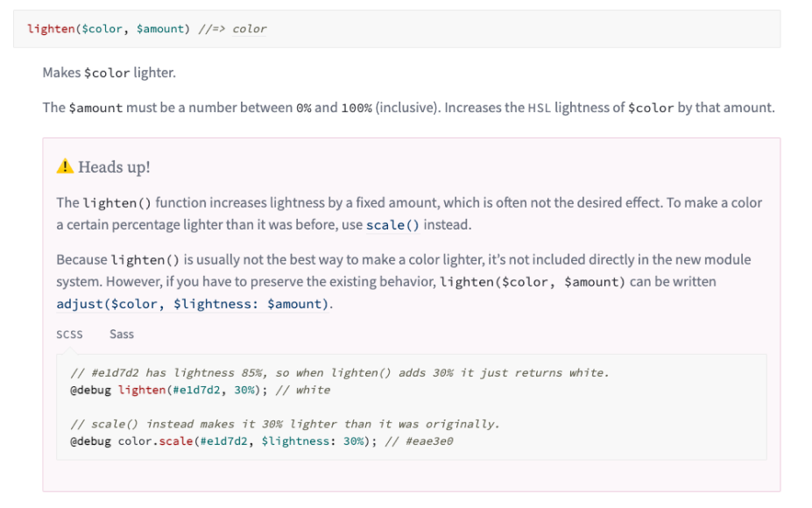Click the $amount parameter in the signature
This screenshot has width=812, height=508.
(x=160, y=29)
